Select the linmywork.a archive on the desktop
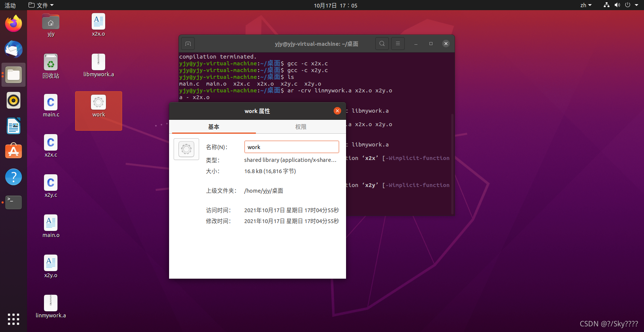This screenshot has height=332, width=644. tap(51, 307)
